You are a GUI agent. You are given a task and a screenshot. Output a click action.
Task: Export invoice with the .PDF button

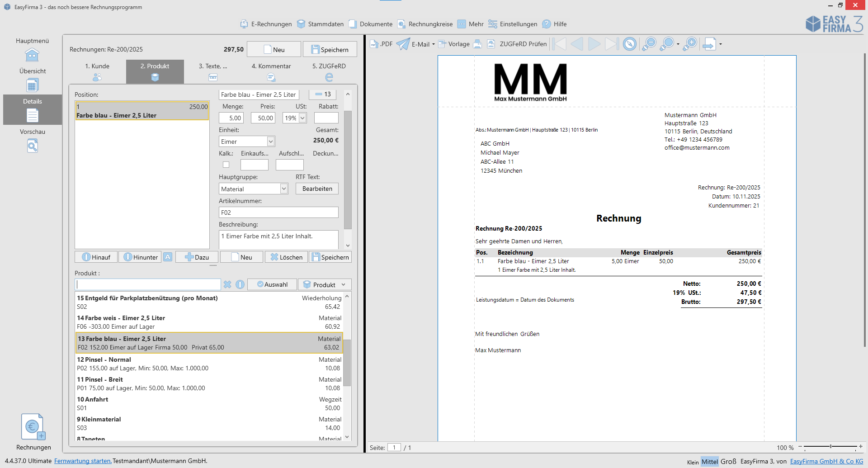pos(381,44)
